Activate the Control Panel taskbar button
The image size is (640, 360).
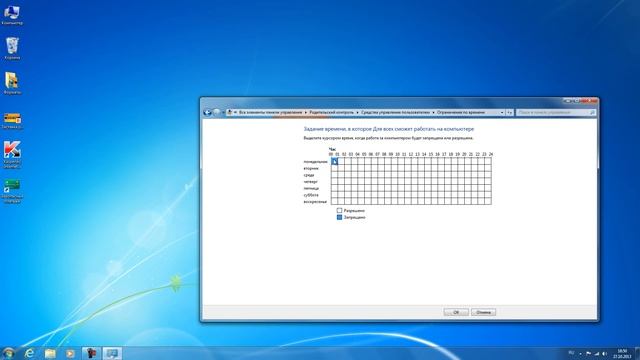pos(112,353)
